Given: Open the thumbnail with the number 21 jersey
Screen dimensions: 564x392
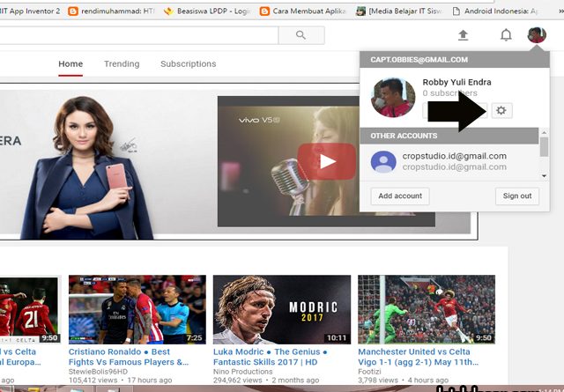Looking at the screenshot, I should [29, 309].
